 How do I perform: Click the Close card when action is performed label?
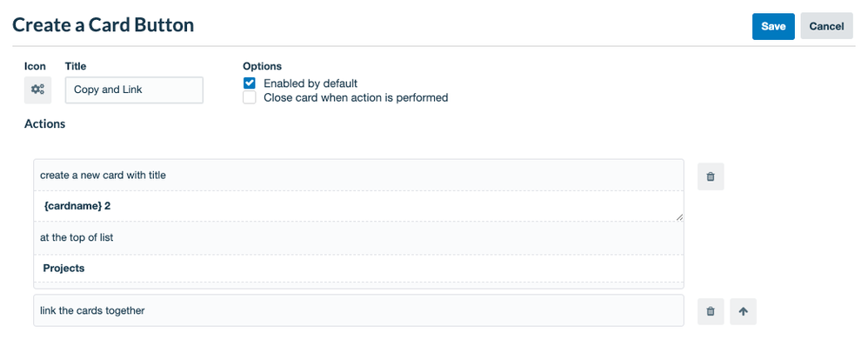pyautogui.click(x=356, y=98)
